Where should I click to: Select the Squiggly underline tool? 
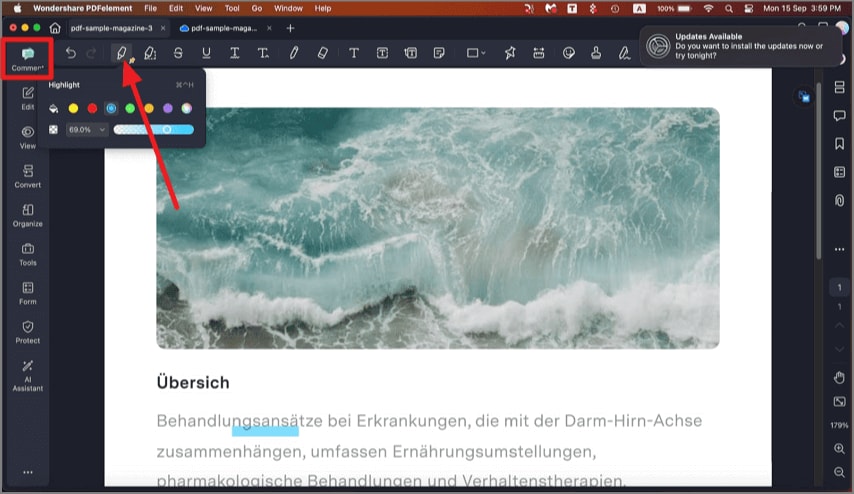point(234,53)
